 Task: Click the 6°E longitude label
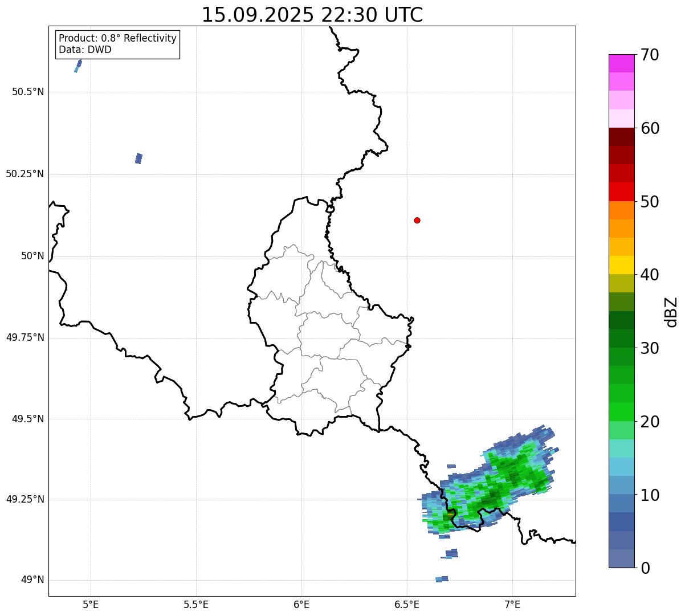tap(301, 604)
